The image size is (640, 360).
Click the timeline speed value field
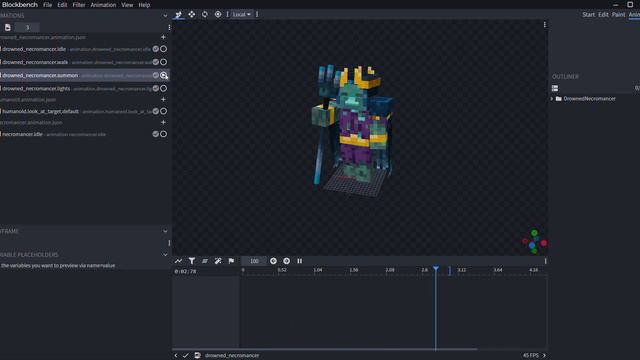[x=254, y=261]
